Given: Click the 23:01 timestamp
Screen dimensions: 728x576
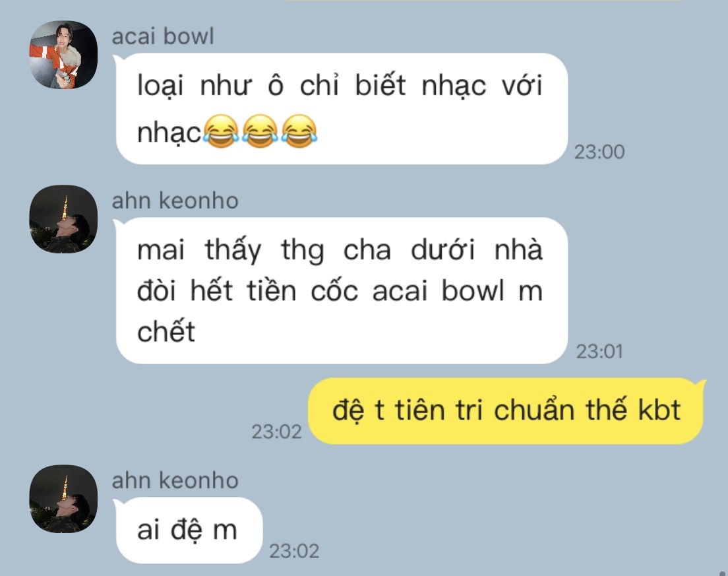Looking at the screenshot, I should point(599,352).
